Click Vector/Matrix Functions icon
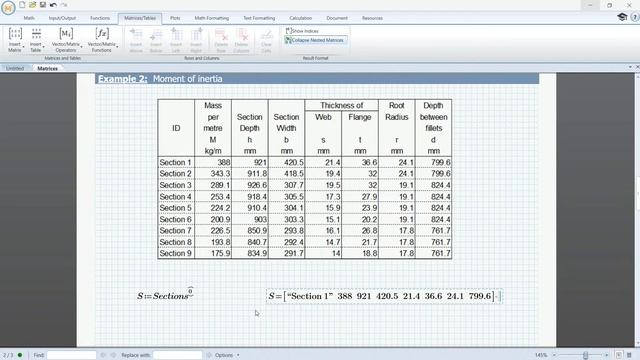Screen dimensions: 640x360 click(102, 33)
